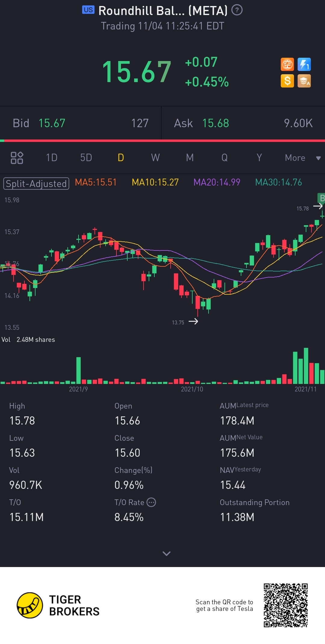Switch chart to 1D timeframe
Image resolution: width=325 pixels, height=644 pixels.
(x=52, y=158)
